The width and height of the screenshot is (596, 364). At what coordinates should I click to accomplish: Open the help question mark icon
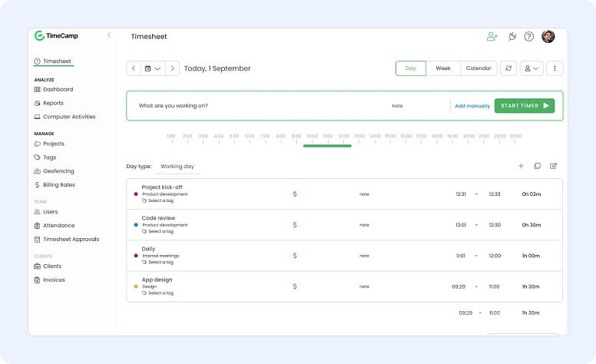[x=529, y=36]
